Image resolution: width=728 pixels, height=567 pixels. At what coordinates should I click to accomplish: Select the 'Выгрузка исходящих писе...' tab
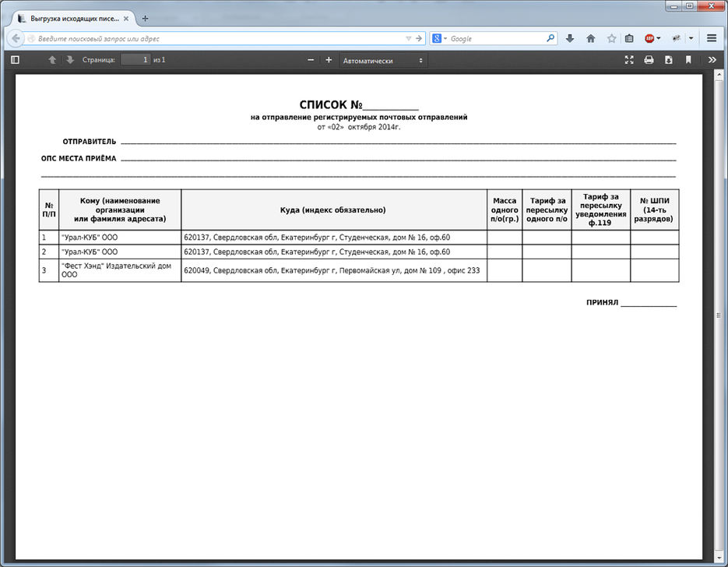pos(70,18)
